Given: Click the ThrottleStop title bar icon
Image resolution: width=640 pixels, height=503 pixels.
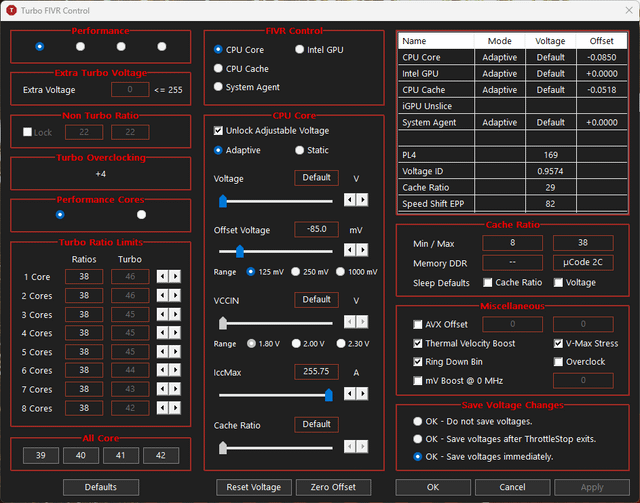Looking at the screenshot, I should tap(11, 10).
